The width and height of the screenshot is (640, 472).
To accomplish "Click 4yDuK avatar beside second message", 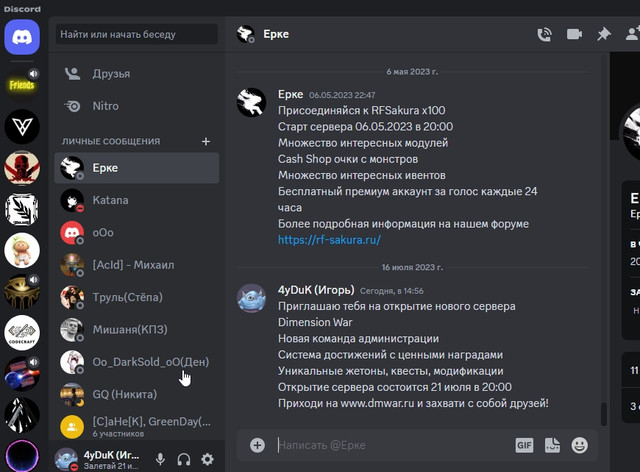I will pos(251,298).
